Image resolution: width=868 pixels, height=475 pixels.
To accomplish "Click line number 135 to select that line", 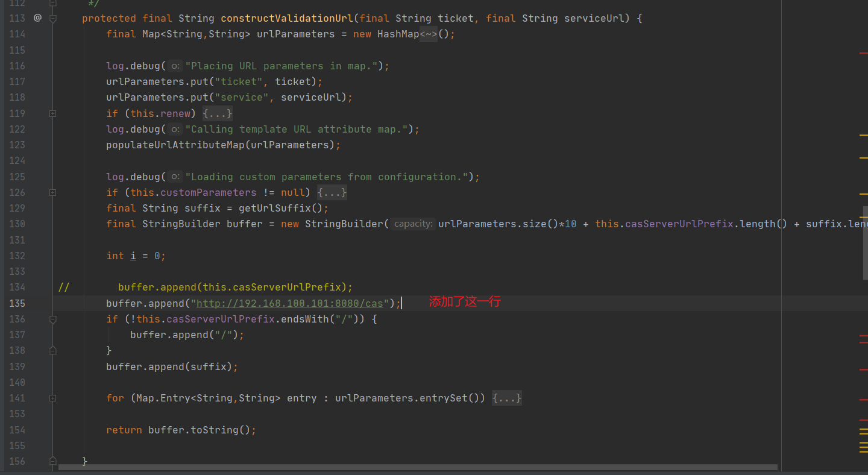I will click(x=17, y=303).
